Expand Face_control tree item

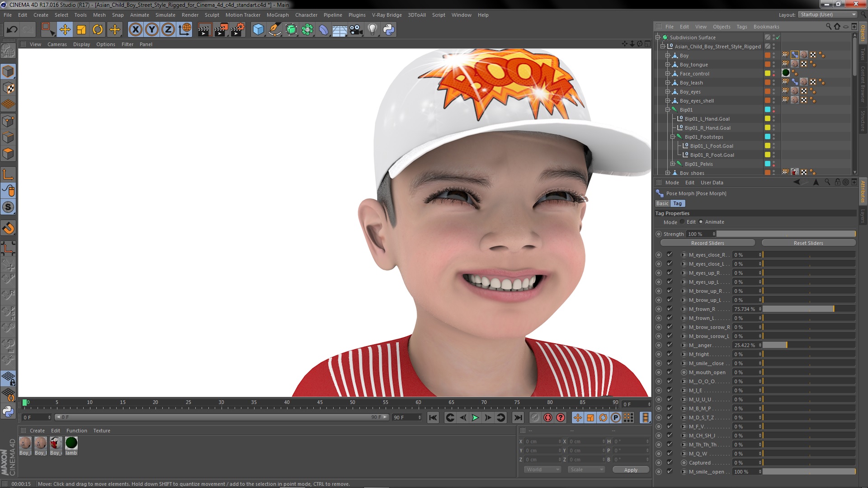tap(667, 74)
